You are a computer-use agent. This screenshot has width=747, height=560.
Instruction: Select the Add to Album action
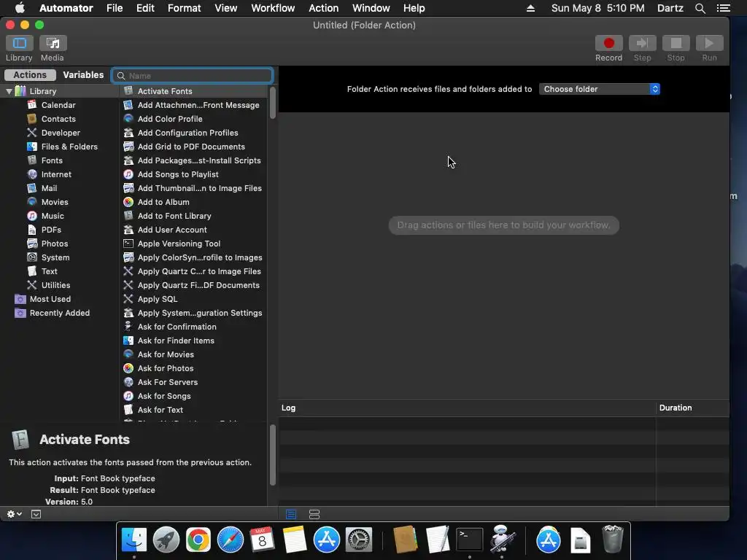point(193,202)
